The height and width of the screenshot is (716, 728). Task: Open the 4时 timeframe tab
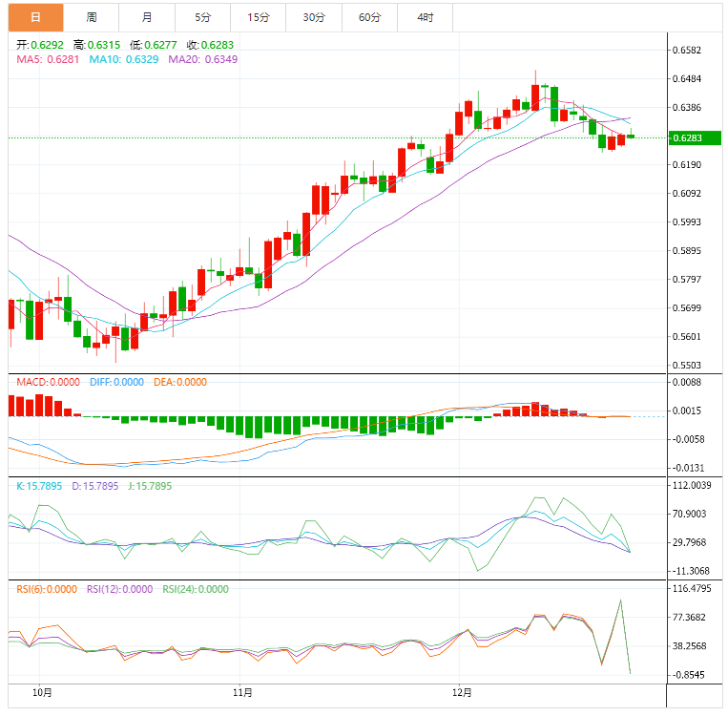click(426, 17)
